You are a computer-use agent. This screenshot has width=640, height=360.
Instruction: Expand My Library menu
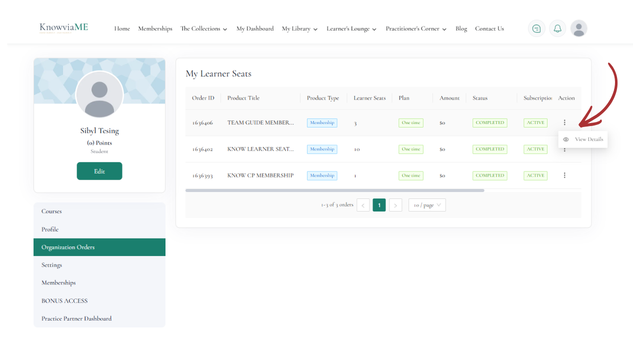pos(300,29)
